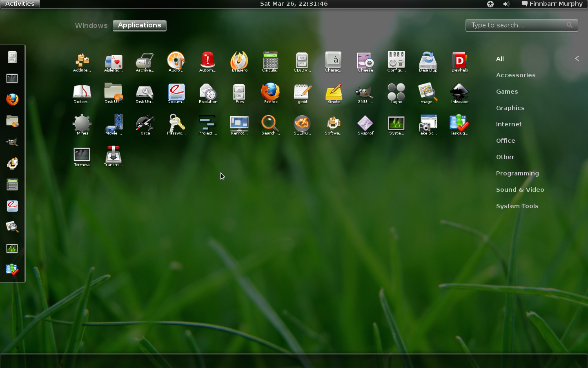Screen dimensions: 588x368
Task: Open the Inkscape application
Action: [x=459, y=93]
